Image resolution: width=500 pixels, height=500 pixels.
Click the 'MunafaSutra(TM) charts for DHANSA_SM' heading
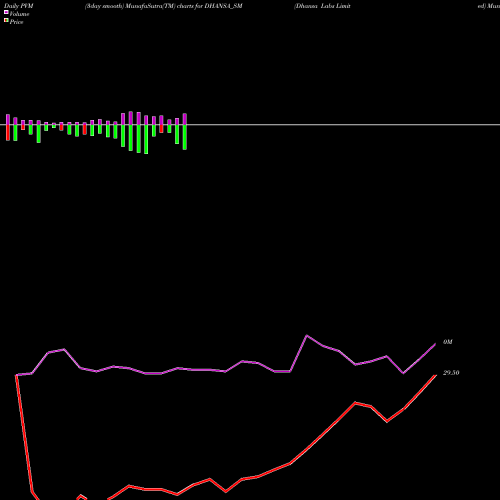tap(184, 6)
